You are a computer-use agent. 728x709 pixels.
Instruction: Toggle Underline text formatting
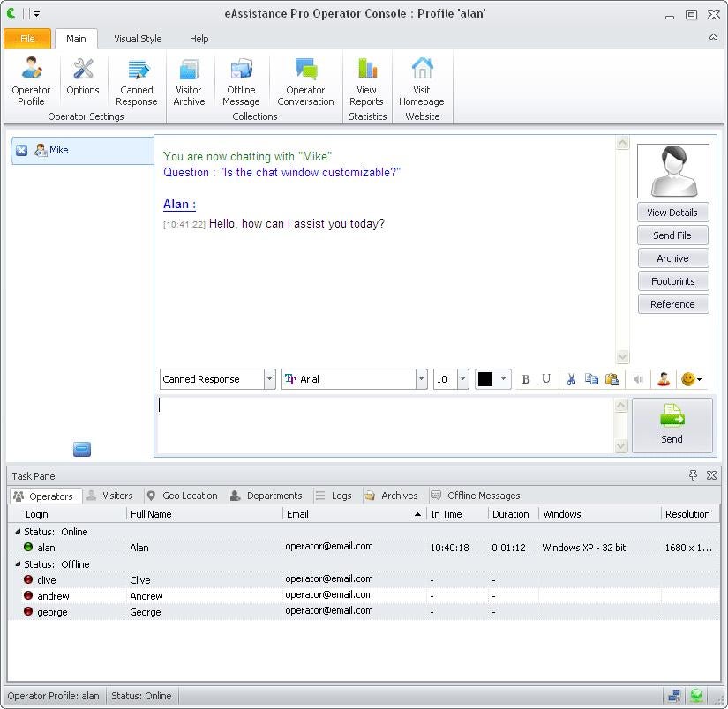[x=546, y=379]
